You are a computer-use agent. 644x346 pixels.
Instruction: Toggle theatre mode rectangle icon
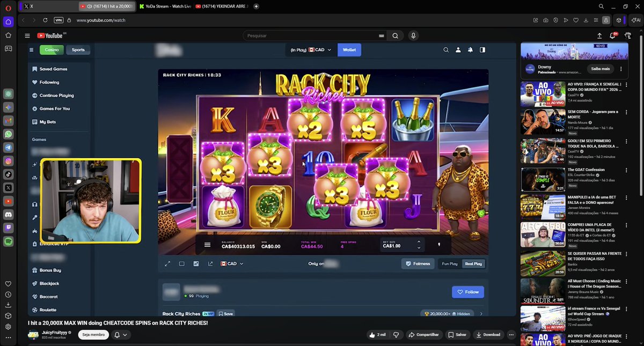(x=181, y=264)
